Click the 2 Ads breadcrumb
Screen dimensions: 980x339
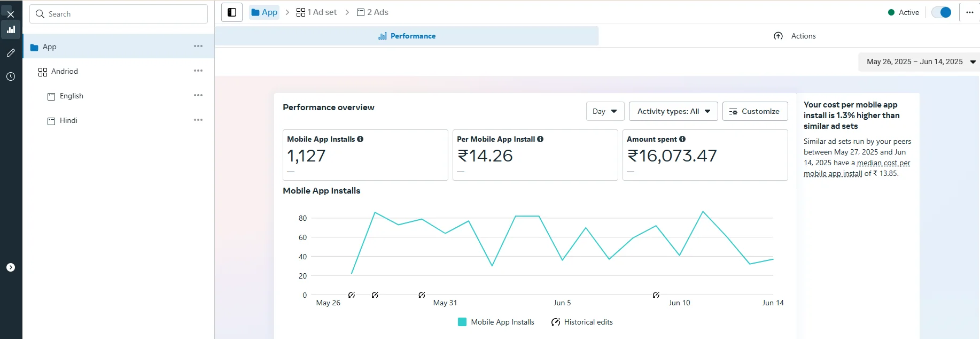coord(372,12)
